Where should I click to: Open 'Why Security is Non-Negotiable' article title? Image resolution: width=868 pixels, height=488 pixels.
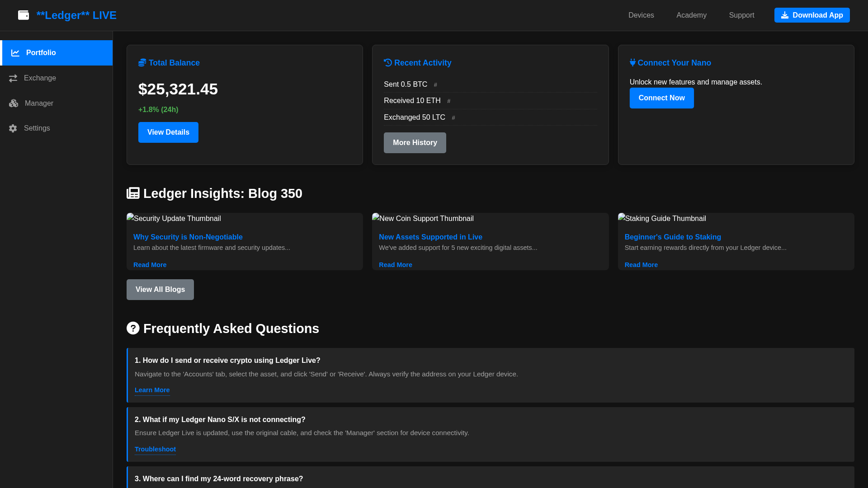click(x=188, y=237)
